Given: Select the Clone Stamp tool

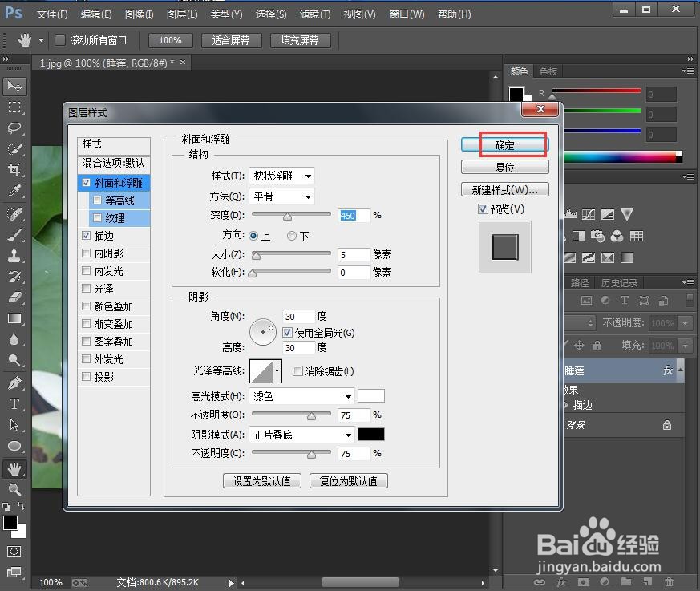Looking at the screenshot, I should click(14, 256).
